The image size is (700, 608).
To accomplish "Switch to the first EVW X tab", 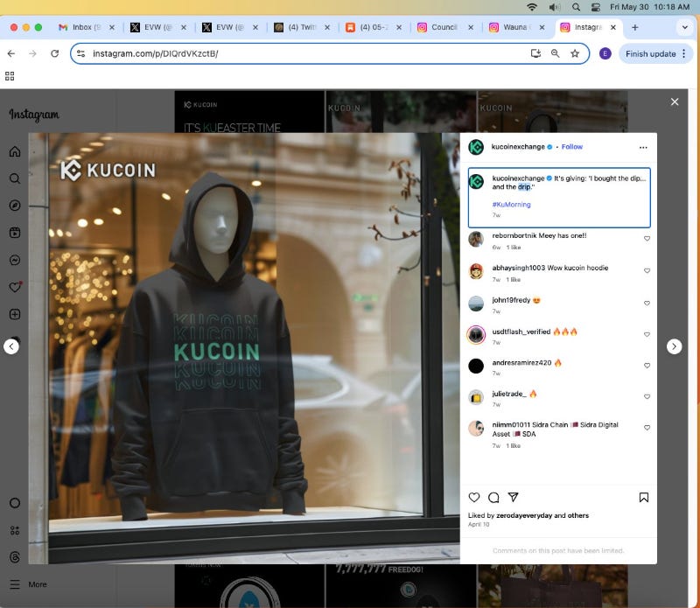I will (x=158, y=27).
